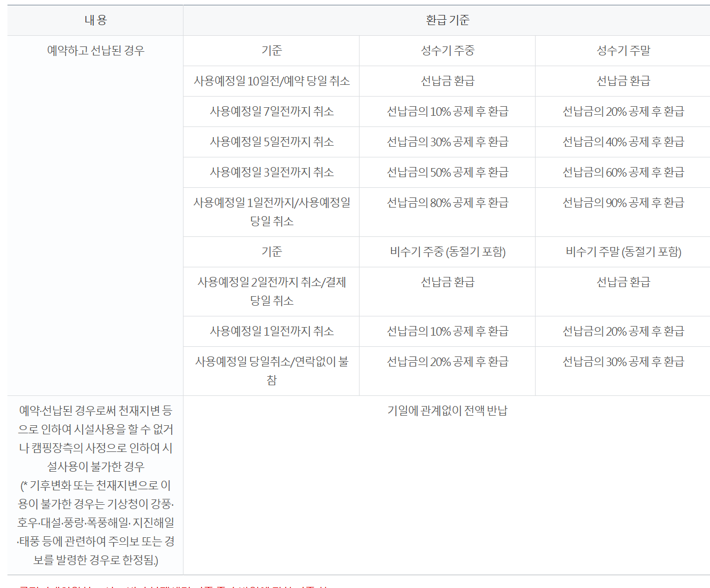Select '사용예정일 7일전까지 취소' cell

(x=272, y=112)
